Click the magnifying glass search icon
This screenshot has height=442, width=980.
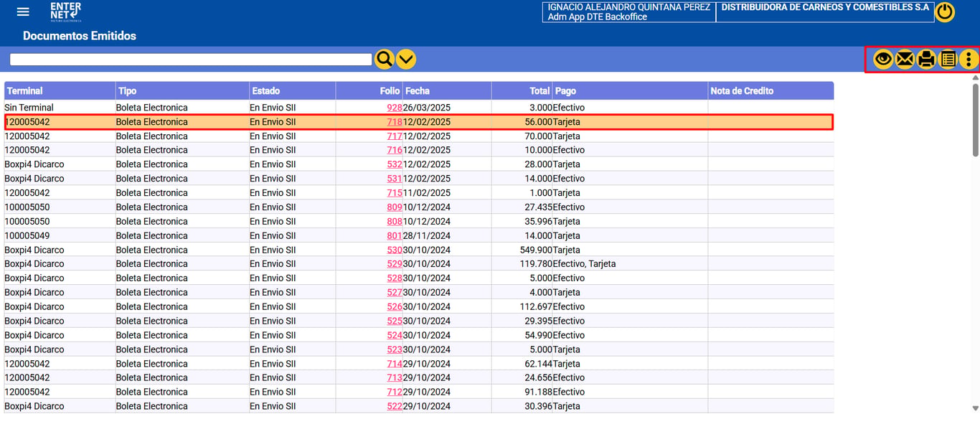tap(385, 59)
